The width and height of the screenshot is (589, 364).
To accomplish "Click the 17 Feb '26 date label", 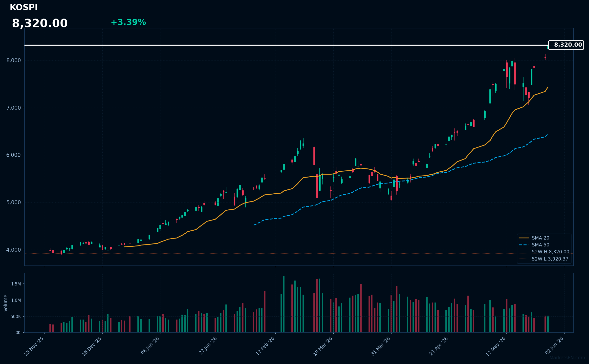I will tap(265, 346).
